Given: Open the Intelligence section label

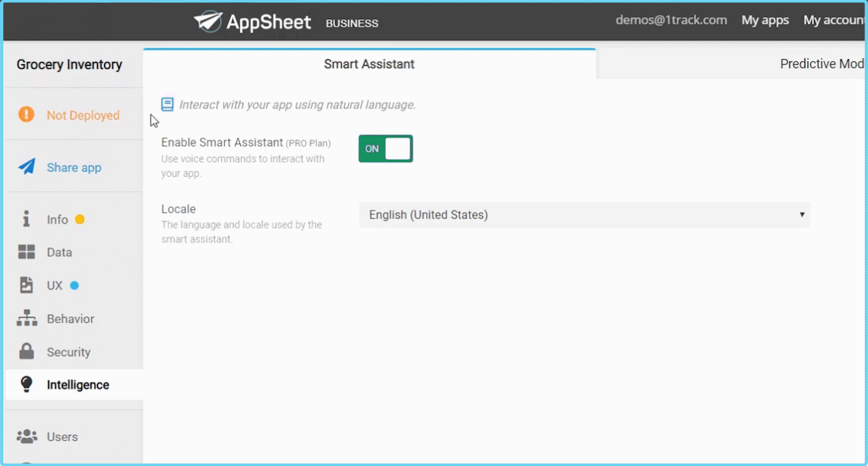Looking at the screenshot, I should [78, 385].
